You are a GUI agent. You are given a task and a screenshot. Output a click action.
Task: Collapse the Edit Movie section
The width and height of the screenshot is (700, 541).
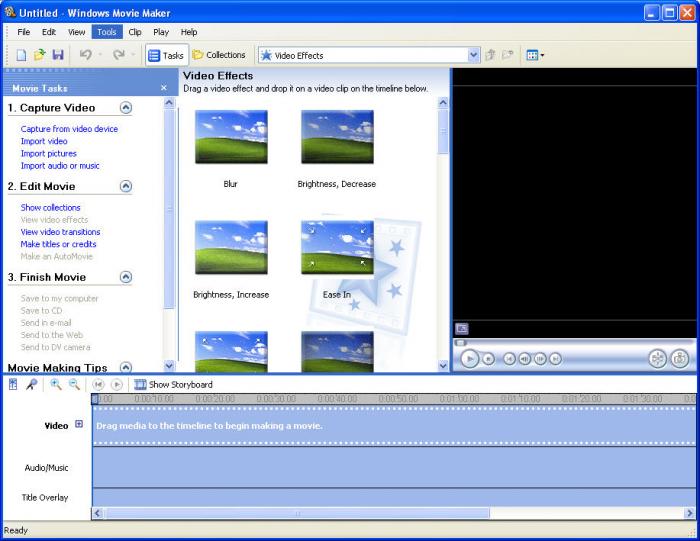point(126,186)
